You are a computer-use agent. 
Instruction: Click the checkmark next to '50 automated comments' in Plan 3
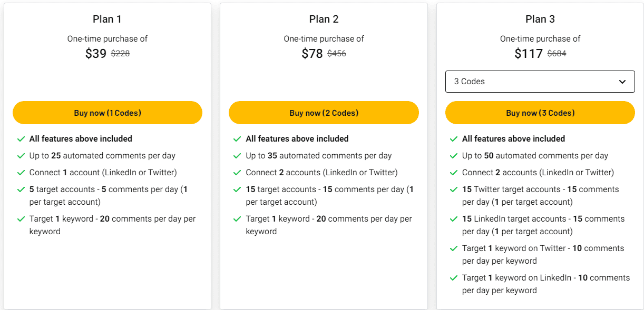tap(454, 156)
